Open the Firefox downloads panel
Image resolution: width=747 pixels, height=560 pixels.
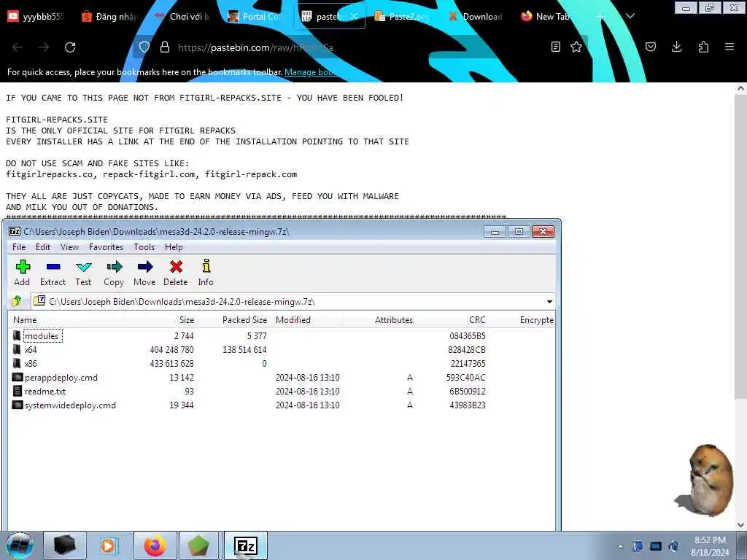[x=676, y=47]
